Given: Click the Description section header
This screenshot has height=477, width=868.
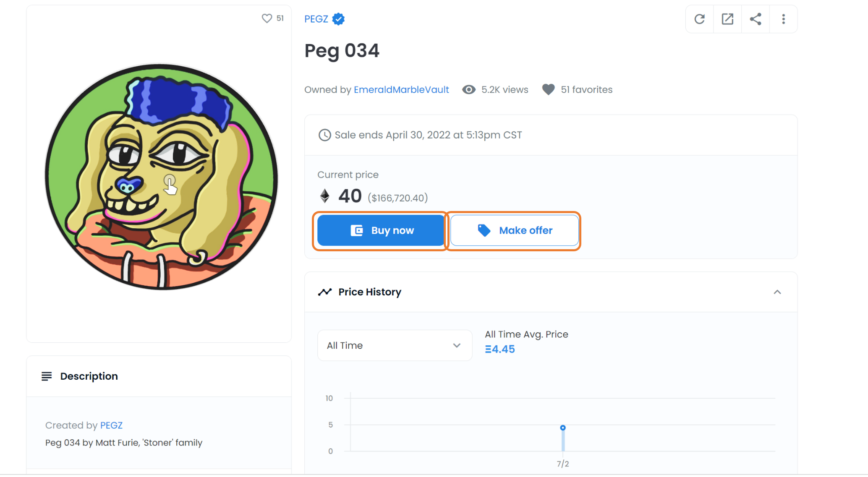Looking at the screenshot, I should click(x=159, y=376).
